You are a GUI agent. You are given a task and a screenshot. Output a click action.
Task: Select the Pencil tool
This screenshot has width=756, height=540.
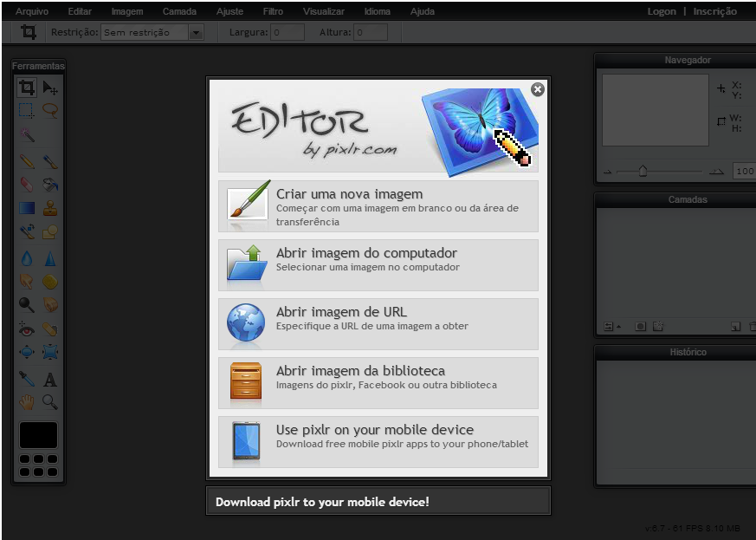[27, 160]
